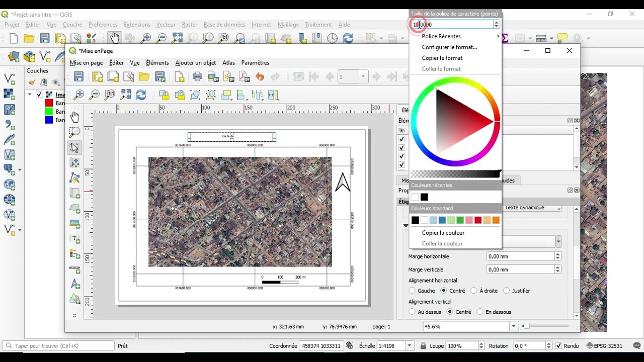The width and height of the screenshot is (644, 362).
Task: Select Centré horizontal alignment
Action: tap(443, 291)
